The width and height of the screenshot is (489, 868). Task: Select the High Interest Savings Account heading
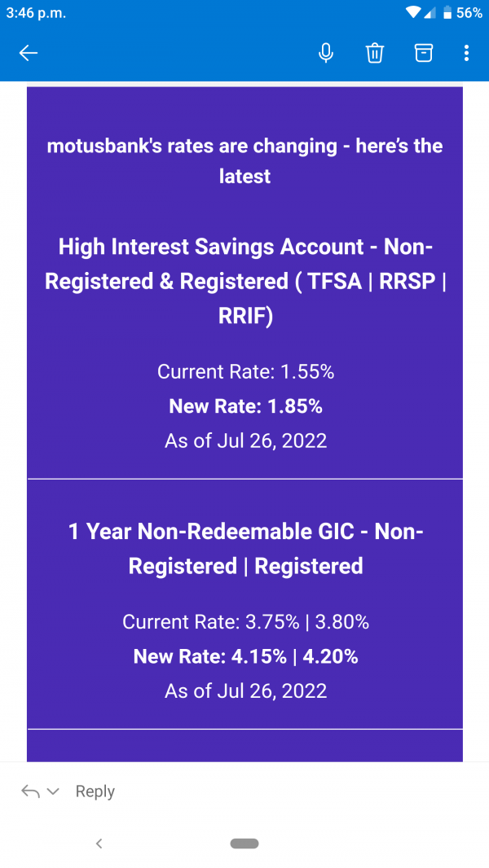(244, 280)
